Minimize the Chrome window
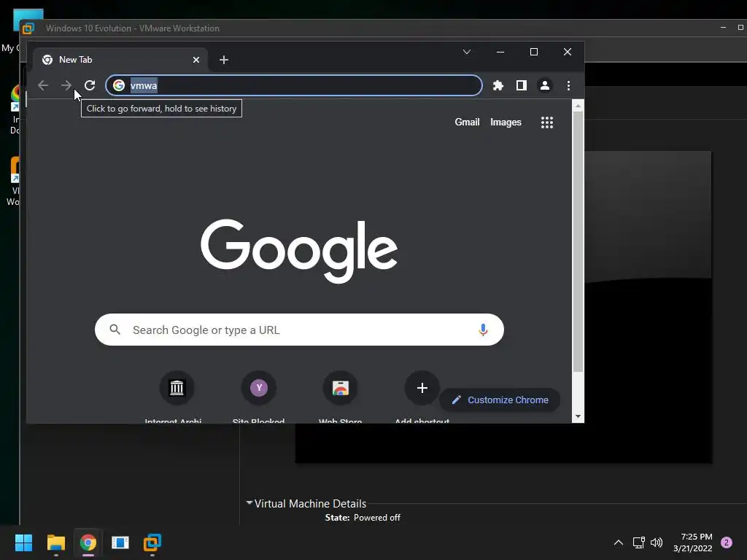Image resolution: width=747 pixels, height=560 pixels. [500, 52]
